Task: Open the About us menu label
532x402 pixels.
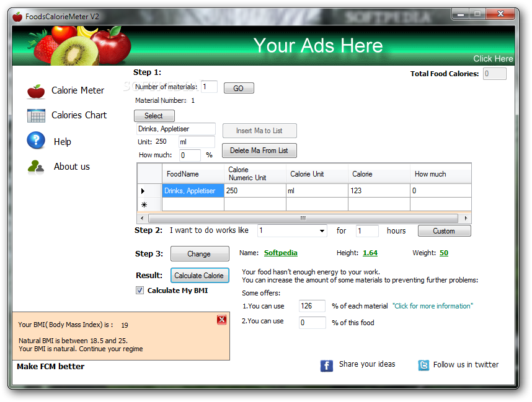Action: click(x=71, y=167)
